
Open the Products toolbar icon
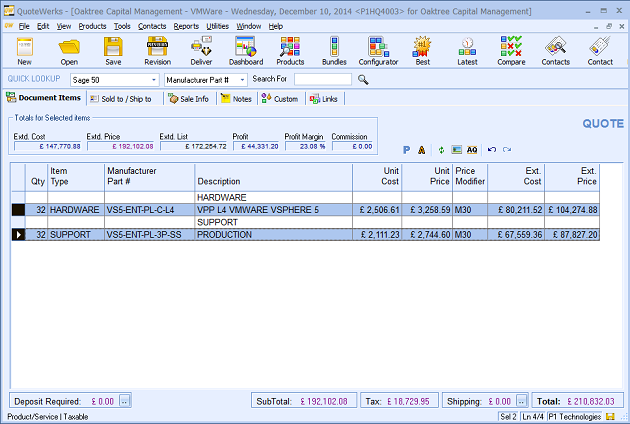tap(290, 51)
